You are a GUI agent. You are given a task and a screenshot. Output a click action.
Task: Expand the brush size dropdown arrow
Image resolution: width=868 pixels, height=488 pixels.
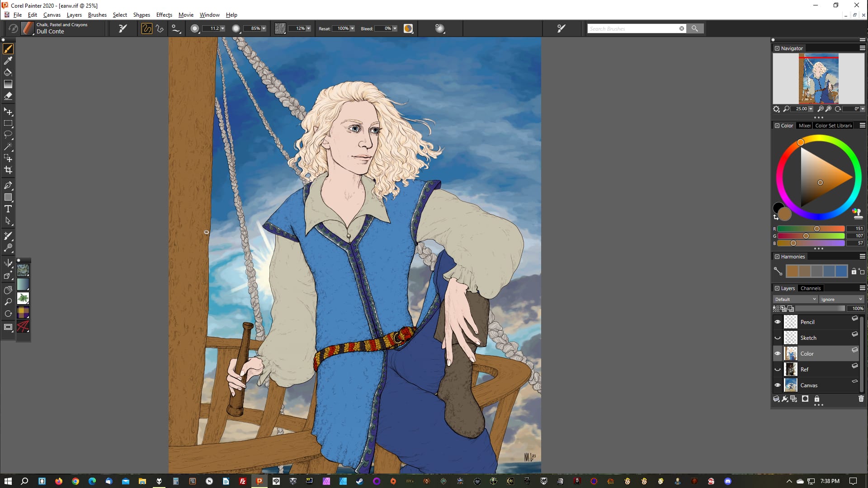pos(222,28)
